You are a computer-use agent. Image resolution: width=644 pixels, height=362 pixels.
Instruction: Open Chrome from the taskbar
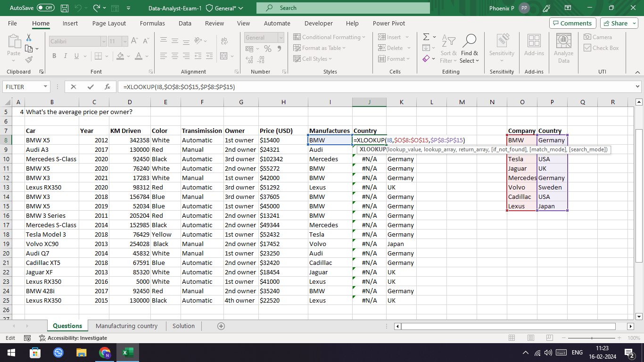(x=105, y=353)
